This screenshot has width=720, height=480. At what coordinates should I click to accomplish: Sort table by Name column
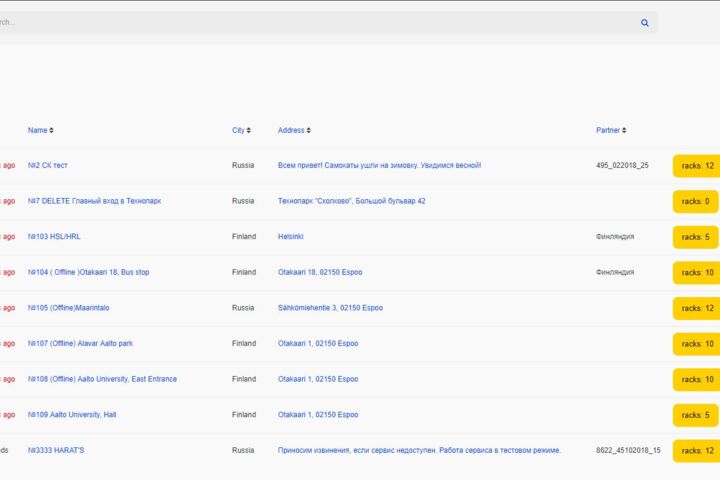tap(40, 130)
